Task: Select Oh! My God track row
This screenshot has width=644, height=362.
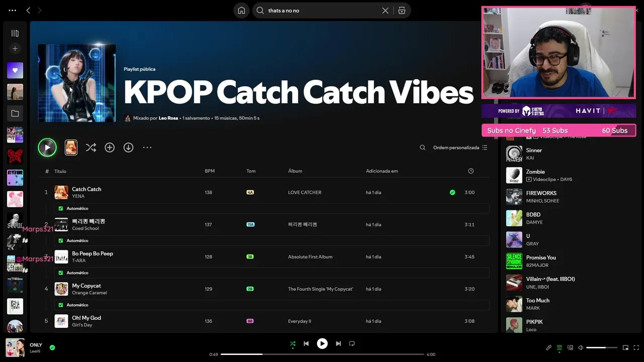Action: click(264, 321)
